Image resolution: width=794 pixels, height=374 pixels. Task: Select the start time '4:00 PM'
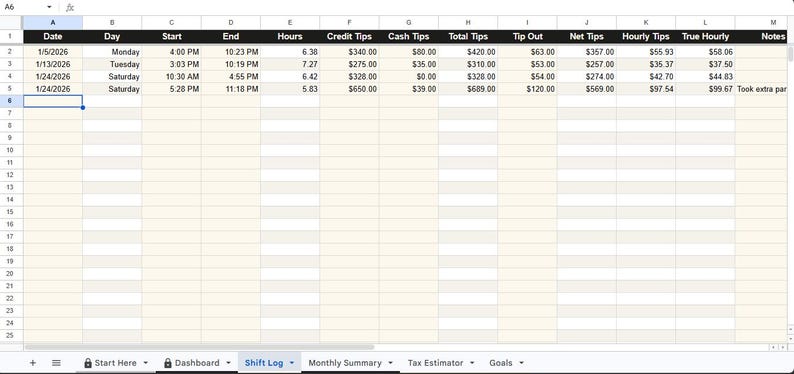(171, 52)
